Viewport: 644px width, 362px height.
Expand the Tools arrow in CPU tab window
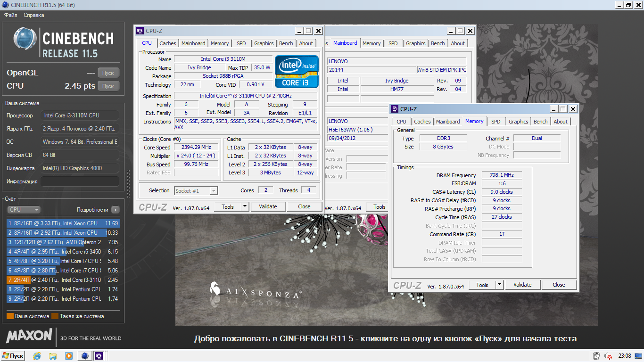[245, 206]
